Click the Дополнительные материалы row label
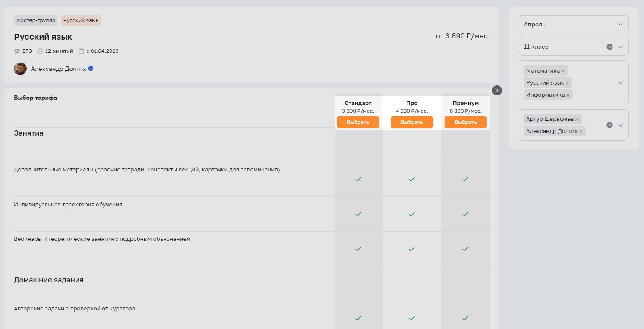The height and width of the screenshot is (329, 644). tap(147, 170)
